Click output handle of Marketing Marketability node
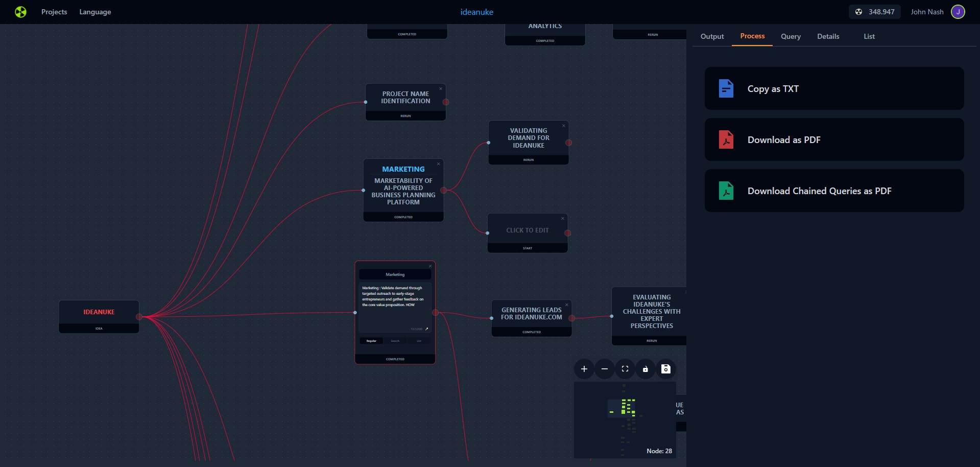 [444, 191]
